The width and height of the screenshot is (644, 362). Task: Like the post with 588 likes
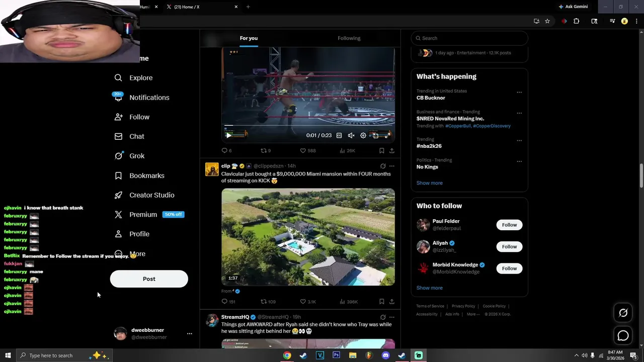[x=308, y=150]
